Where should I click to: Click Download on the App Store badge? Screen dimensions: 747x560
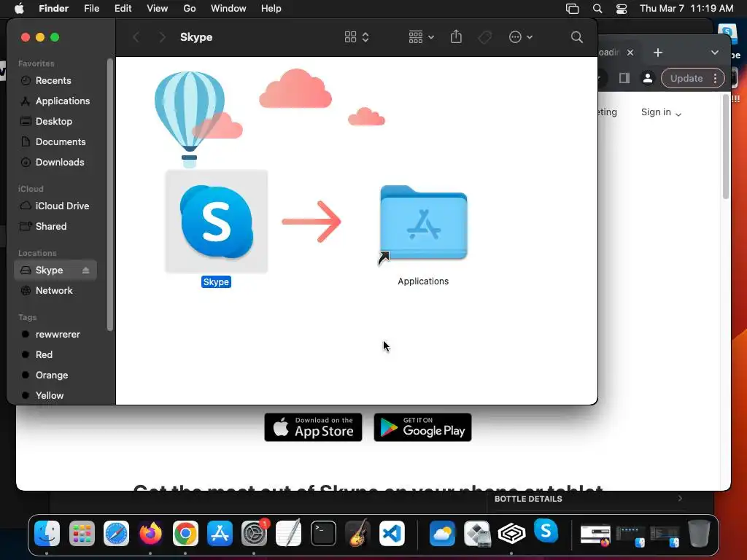pyautogui.click(x=313, y=427)
